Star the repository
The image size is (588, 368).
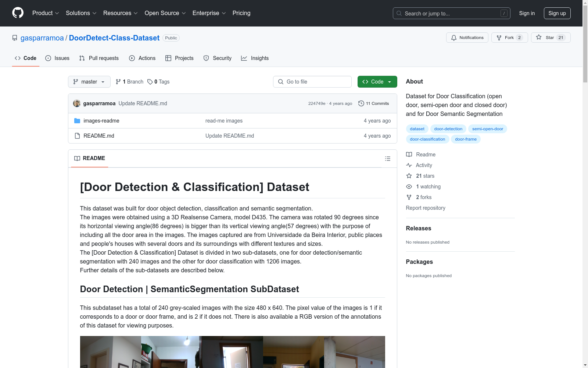coord(550,38)
